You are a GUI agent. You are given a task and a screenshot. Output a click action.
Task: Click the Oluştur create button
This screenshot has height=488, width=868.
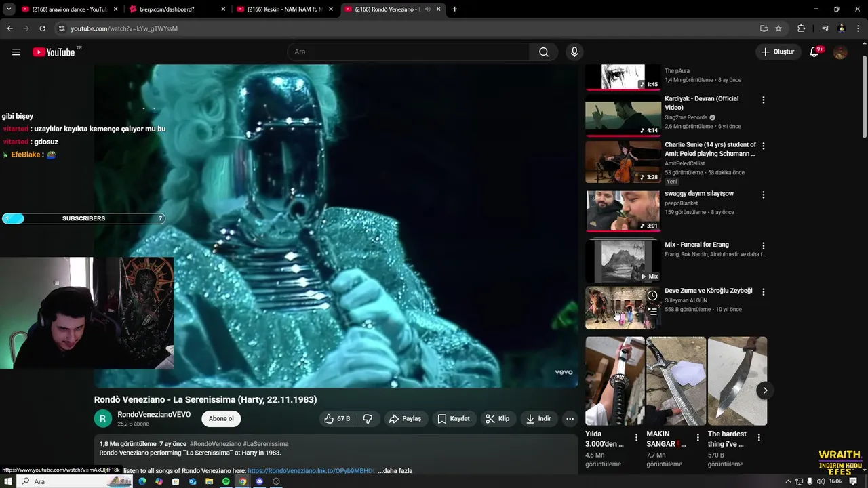click(777, 52)
